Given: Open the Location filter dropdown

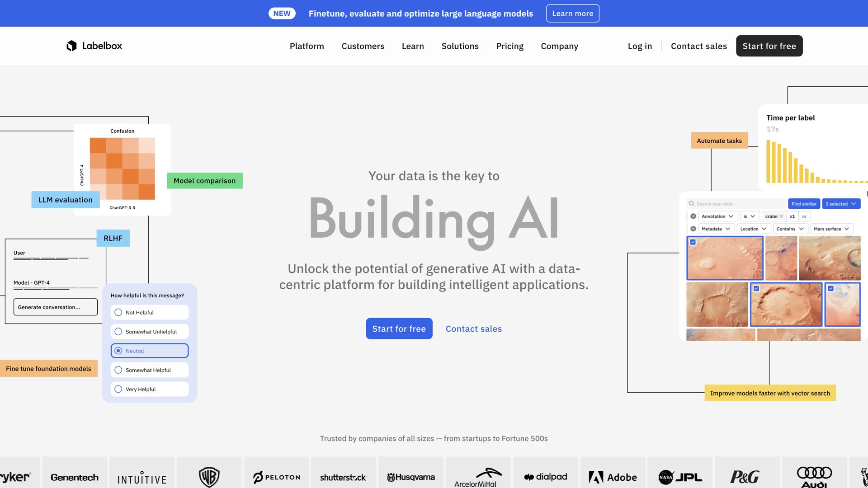Looking at the screenshot, I should [x=753, y=229].
